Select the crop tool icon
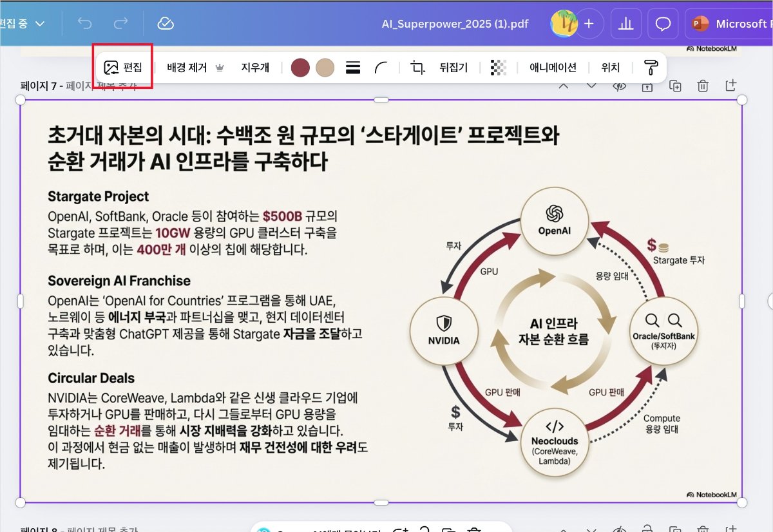Screen dimensions: 773x532 tap(418, 67)
